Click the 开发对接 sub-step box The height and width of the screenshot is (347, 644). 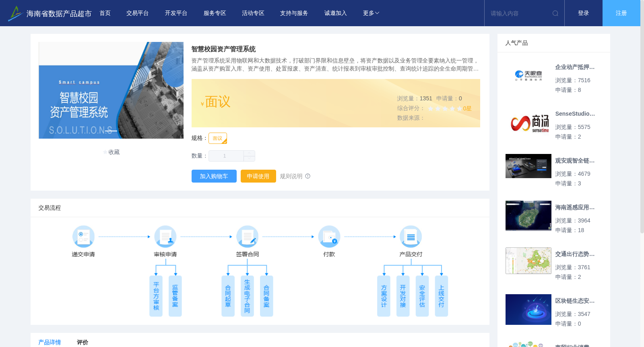click(403, 296)
